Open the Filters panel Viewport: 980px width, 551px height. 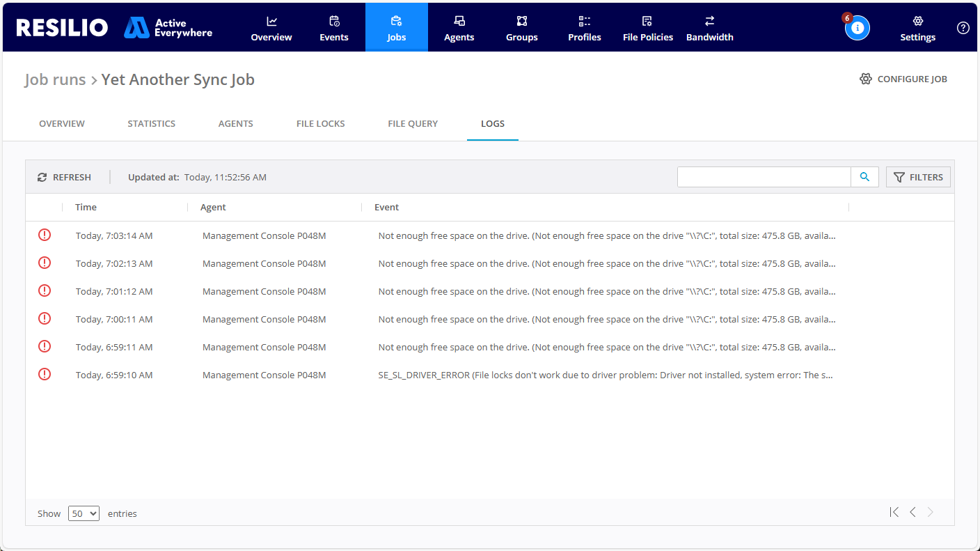[x=918, y=177]
